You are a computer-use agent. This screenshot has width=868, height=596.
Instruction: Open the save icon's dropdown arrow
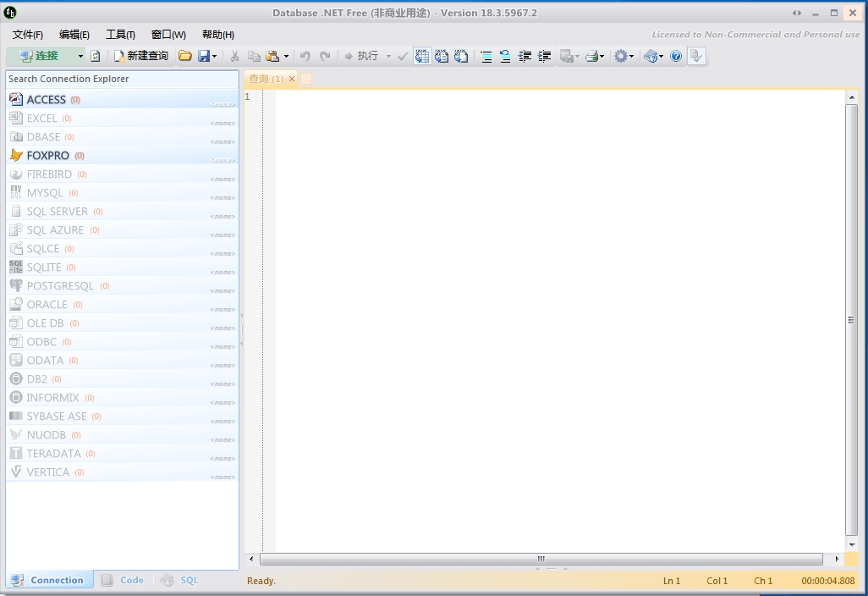214,56
